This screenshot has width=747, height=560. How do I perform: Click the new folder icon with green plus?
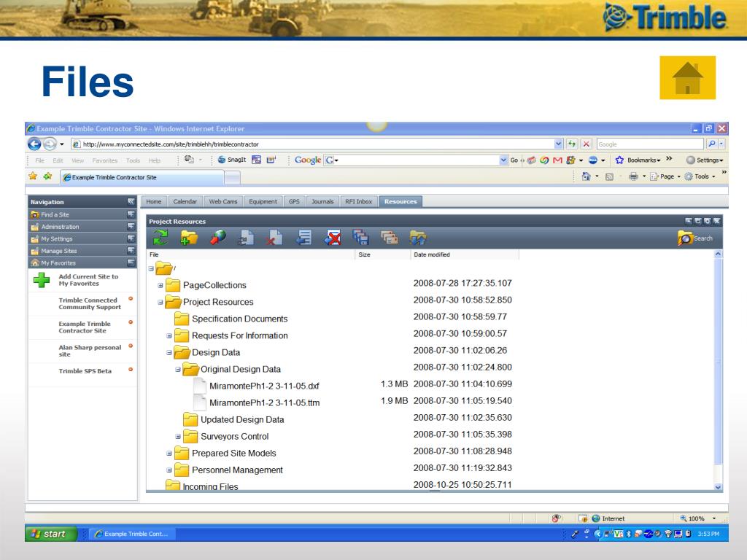(190, 238)
